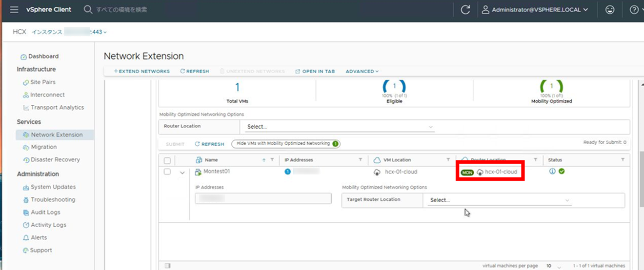Click the IP count badge for Montest01
Screen dimensions: 644x270
pos(287,172)
